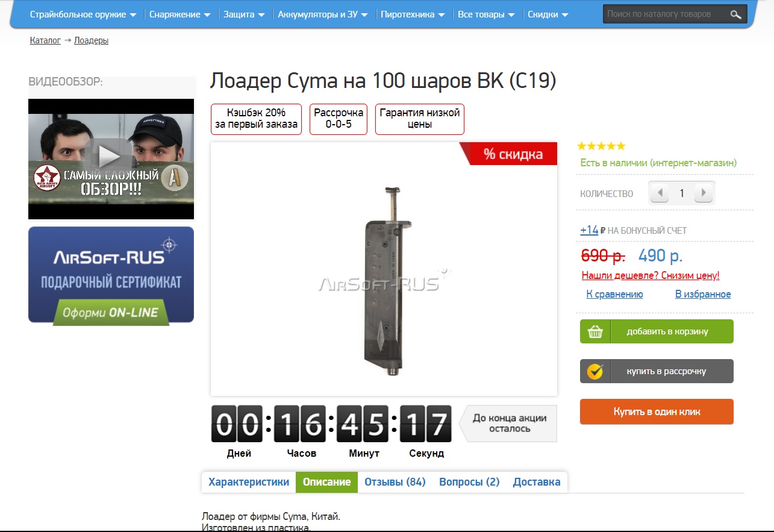Click the +14 bonus points link
The image size is (774, 532).
[589, 230]
